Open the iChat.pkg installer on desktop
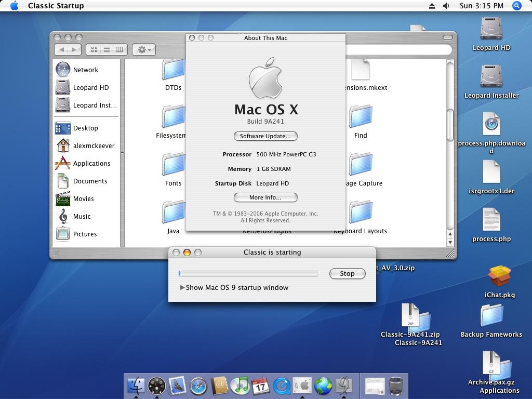532x399 pixels. point(499,277)
